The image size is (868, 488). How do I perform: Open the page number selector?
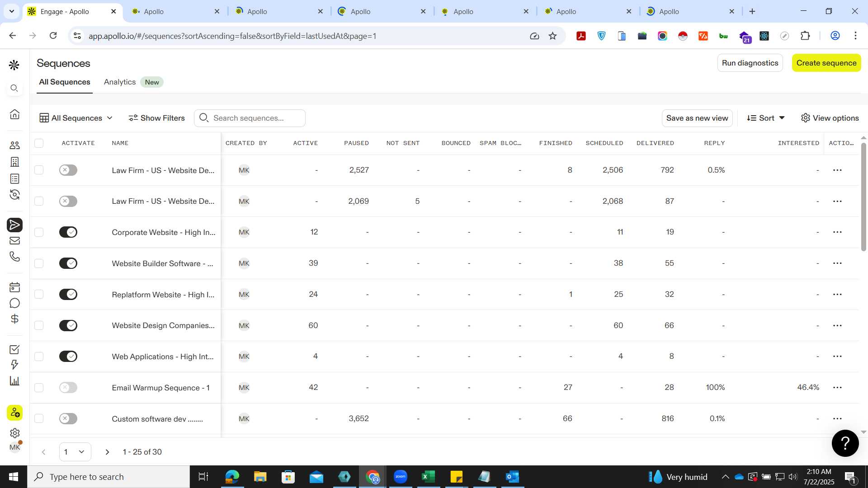[x=75, y=452]
